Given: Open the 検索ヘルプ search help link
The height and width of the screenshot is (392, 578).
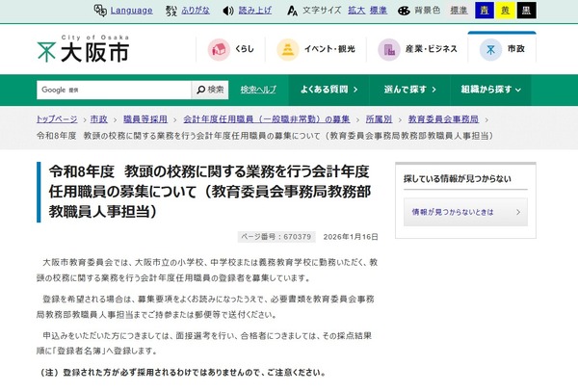Looking at the screenshot, I should (258, 90).
